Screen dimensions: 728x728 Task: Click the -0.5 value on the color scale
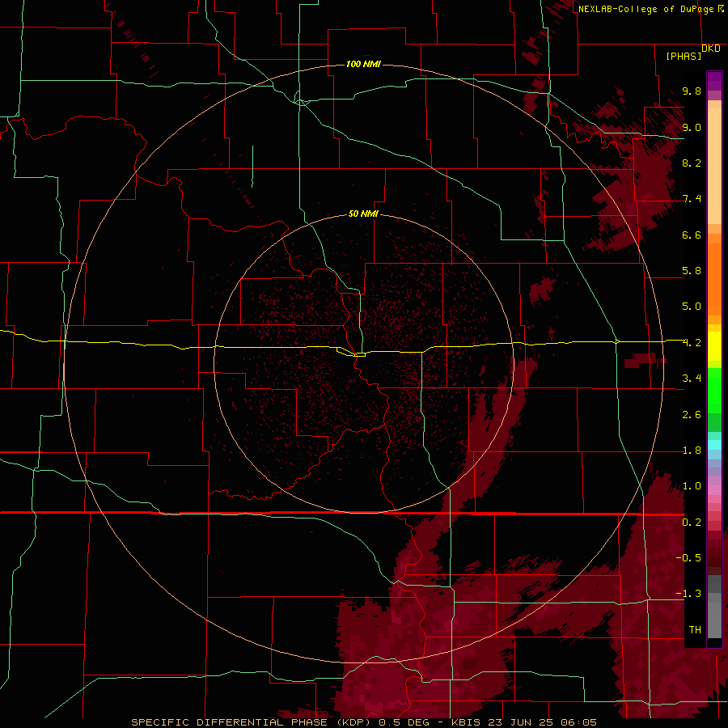tap(688, 558)
